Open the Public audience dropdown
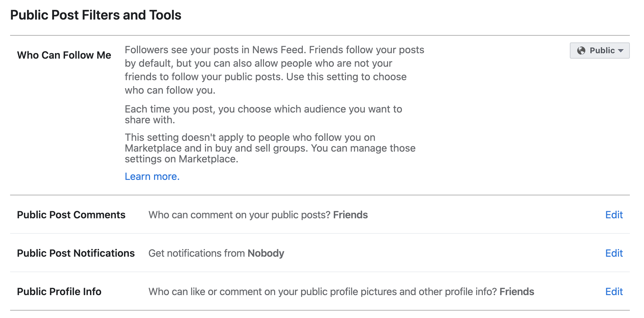 (599, 51)
